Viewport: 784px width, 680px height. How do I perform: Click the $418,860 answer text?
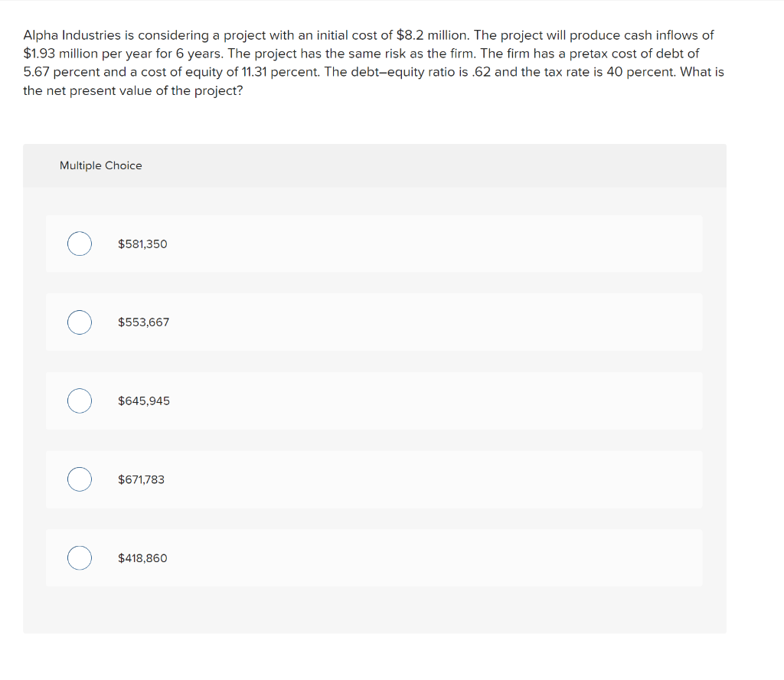(x=142, y=558)
